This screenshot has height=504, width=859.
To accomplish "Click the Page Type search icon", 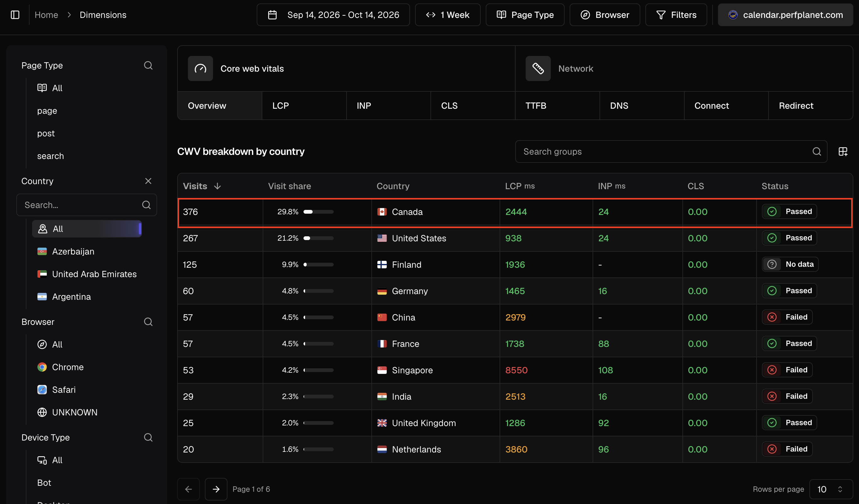I will tap(148, 65).
